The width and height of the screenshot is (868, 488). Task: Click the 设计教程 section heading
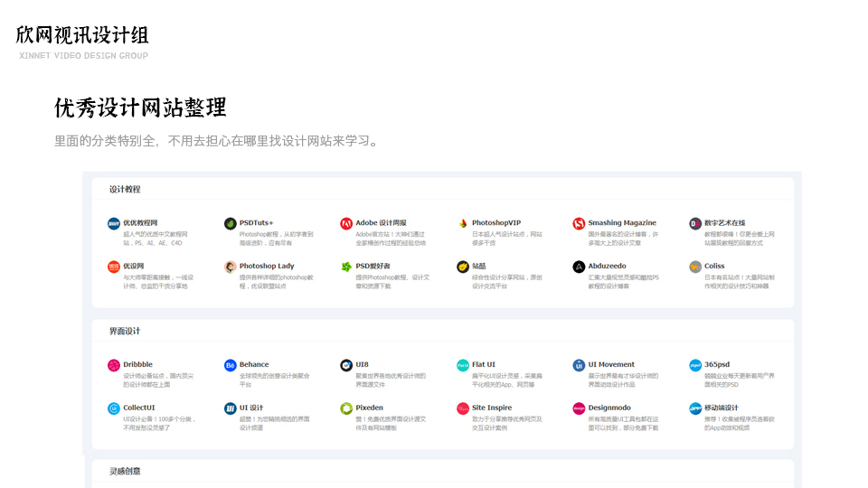(x=125, y=189)
